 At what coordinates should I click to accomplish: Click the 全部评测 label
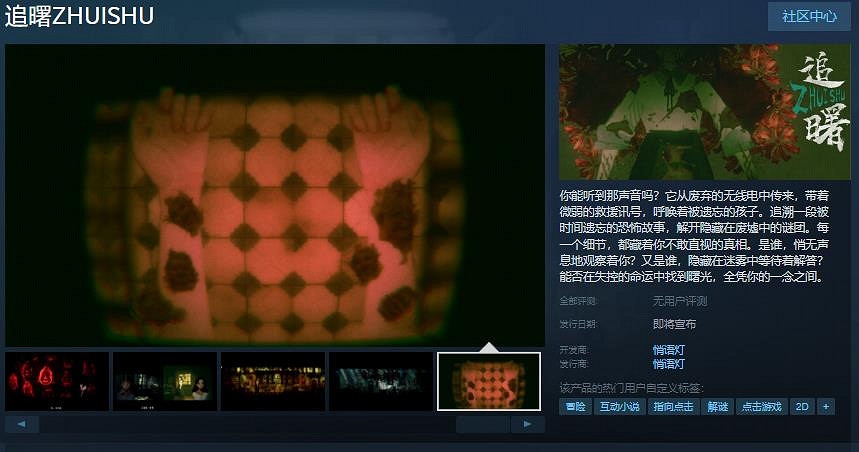(x=579, y=301)
